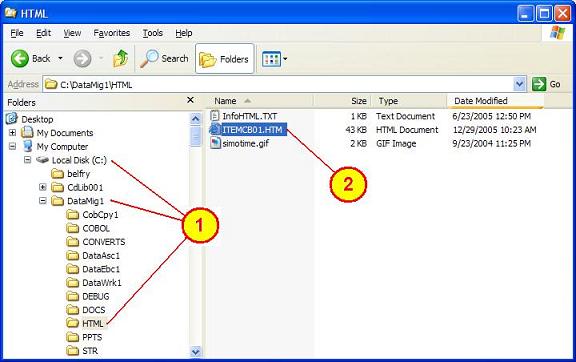
Task: Expand the CdLib001 folder node
Action: (x=43, y=187)
